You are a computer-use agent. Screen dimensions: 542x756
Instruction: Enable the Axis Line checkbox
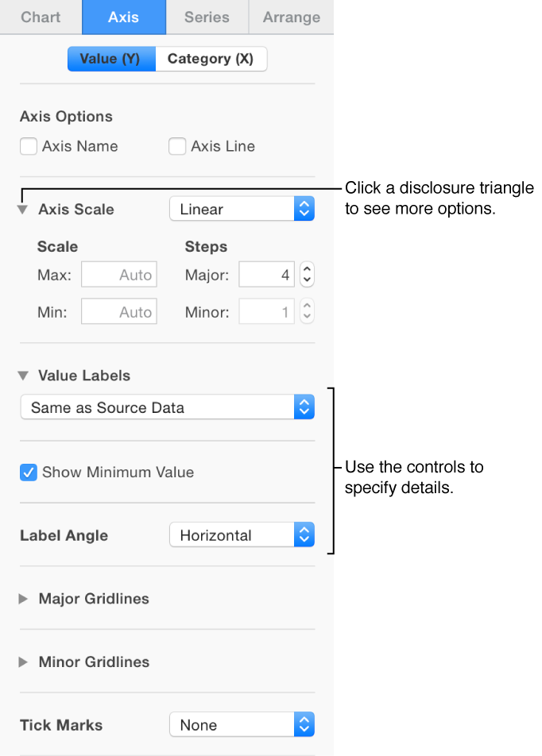(176, 146)
